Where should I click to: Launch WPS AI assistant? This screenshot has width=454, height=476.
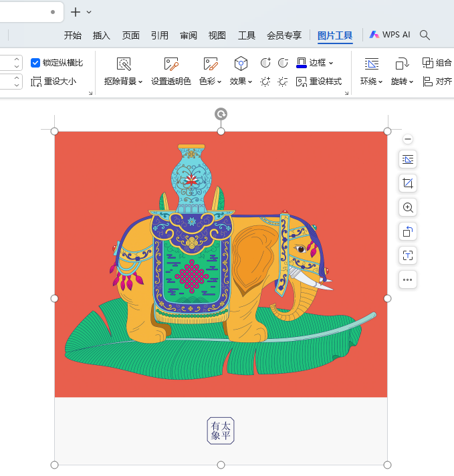tap(390, 35)
